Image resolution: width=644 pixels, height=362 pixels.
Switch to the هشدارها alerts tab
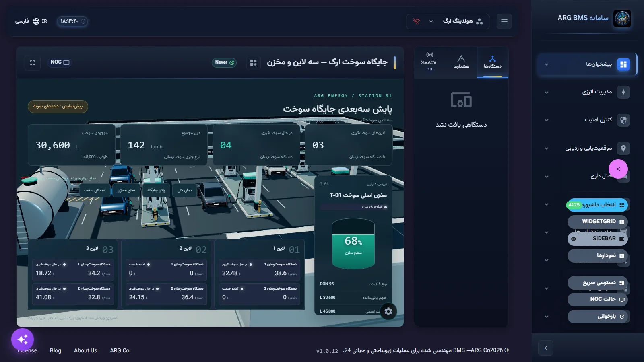point(461,62)
